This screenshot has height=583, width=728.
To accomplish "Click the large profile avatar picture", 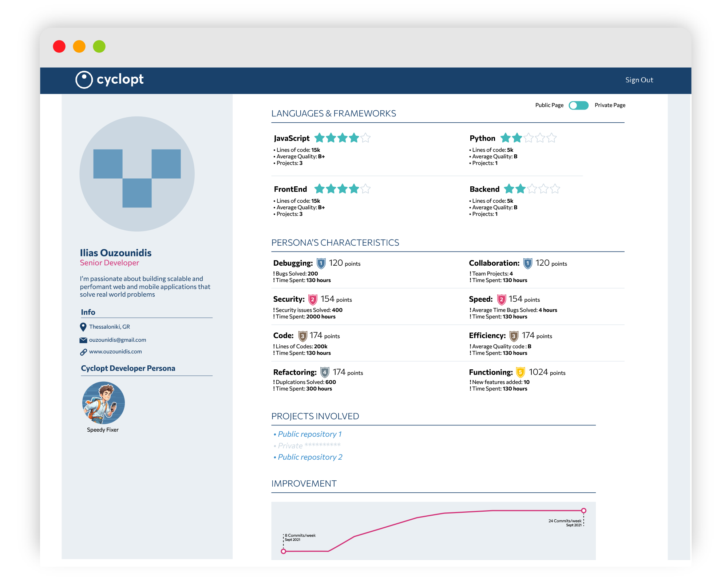I will tap(137, 174).
